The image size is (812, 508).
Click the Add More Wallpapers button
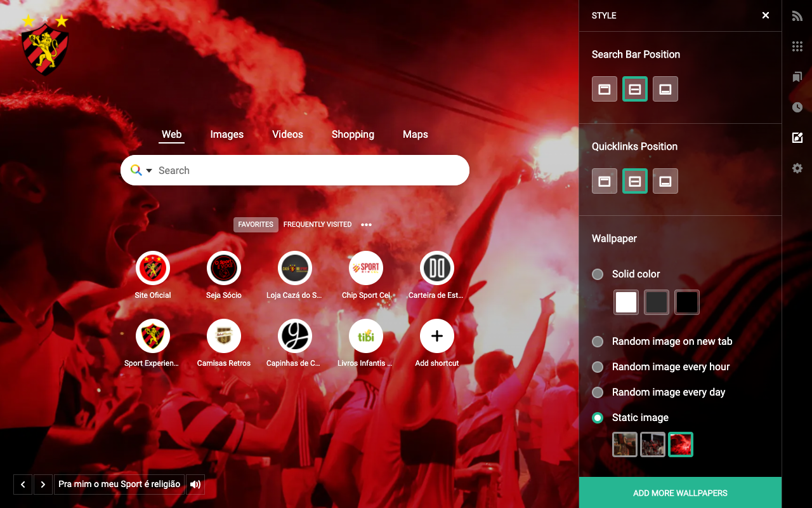680,493
